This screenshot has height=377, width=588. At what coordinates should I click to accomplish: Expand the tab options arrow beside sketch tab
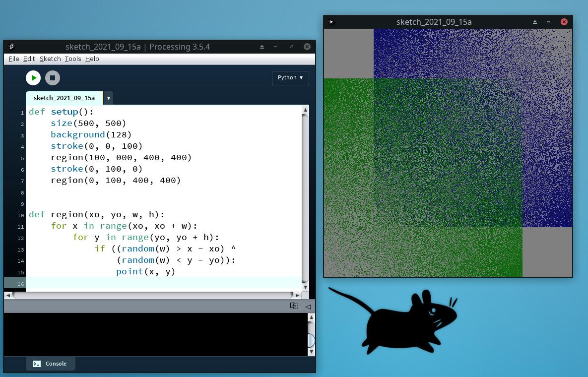coord(108,98)
